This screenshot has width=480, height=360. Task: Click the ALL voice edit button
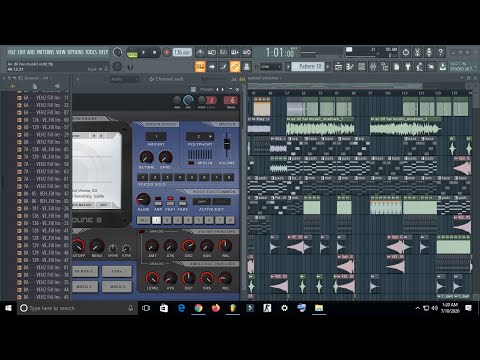tap(144, 220)
